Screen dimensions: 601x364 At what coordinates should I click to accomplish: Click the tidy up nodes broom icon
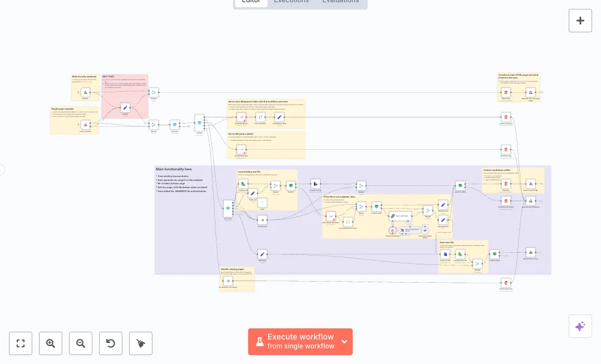pyautogui.click(x=141, y=343)
